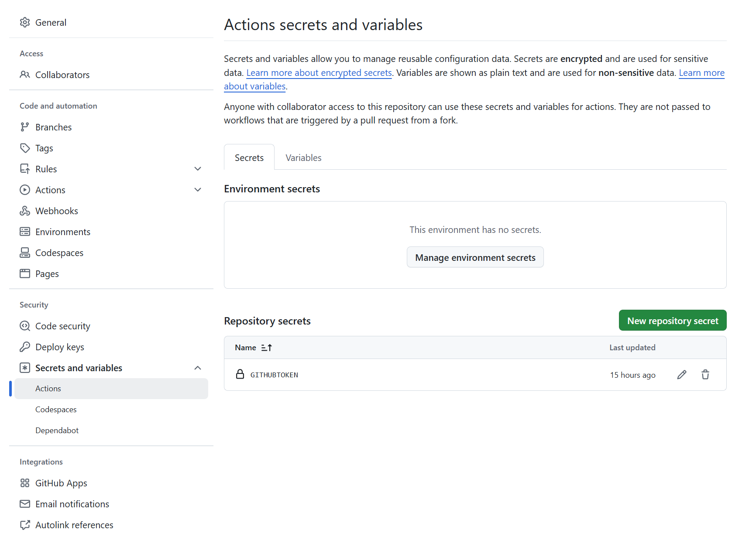Expand the Actions section chevron
Viewport: 756px width, 540px height.
pos(198,190)
